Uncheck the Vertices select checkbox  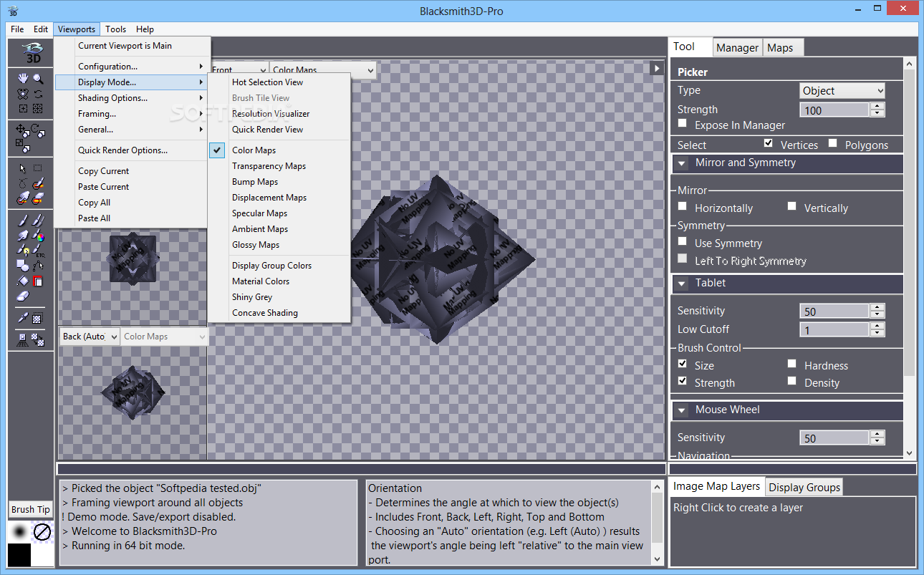769,143
